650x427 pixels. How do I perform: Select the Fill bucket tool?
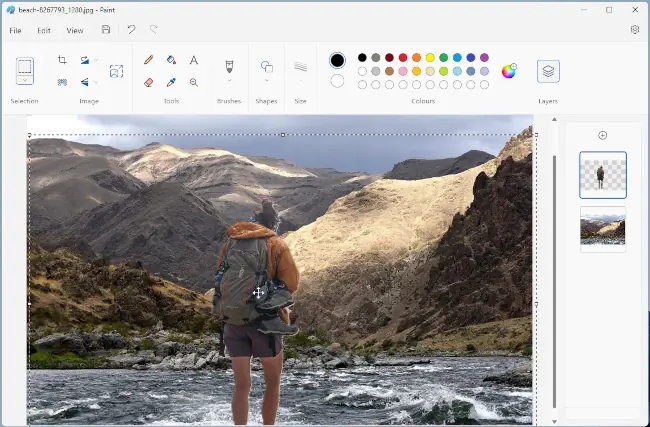pyautogui.click(x=171, y=60)
